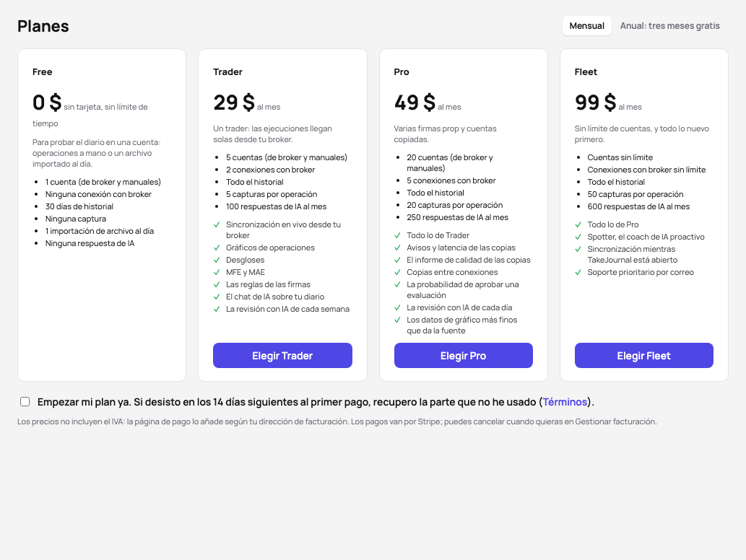Click 'Ninguna respuesta de IA' item
Image resolution: width=746 pixels, height=560 pixels.
click(90, 243)
